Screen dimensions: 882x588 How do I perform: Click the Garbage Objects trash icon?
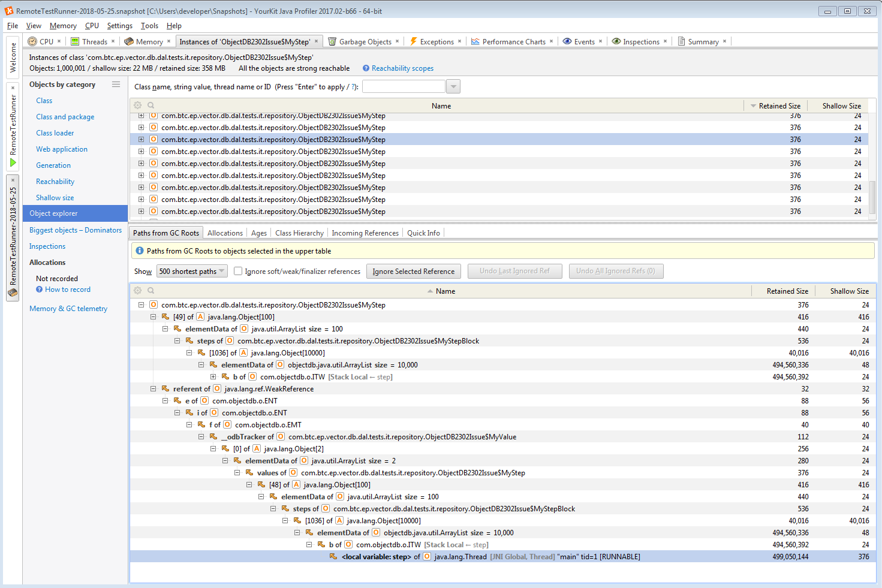332,41
